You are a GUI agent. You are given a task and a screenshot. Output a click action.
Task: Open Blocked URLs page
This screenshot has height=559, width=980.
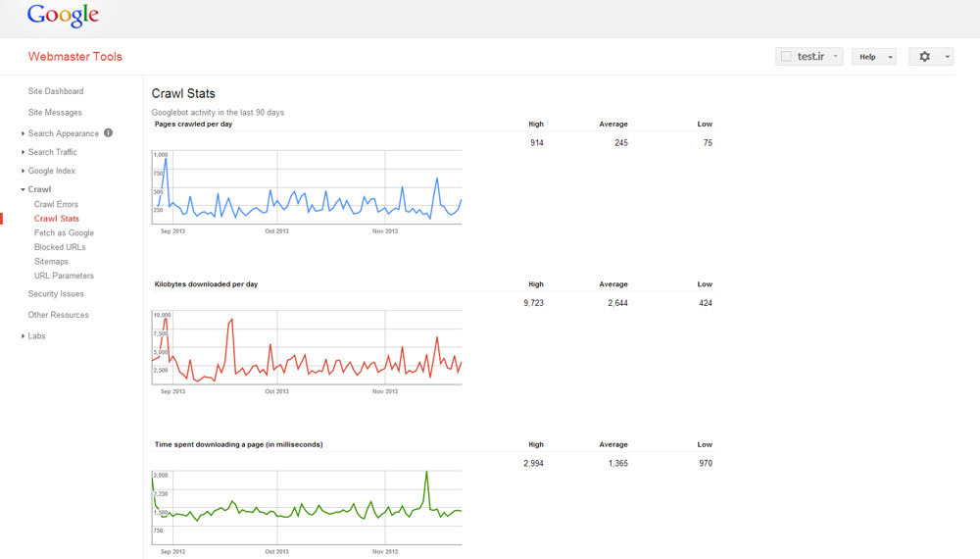click(x=60, y=247)
